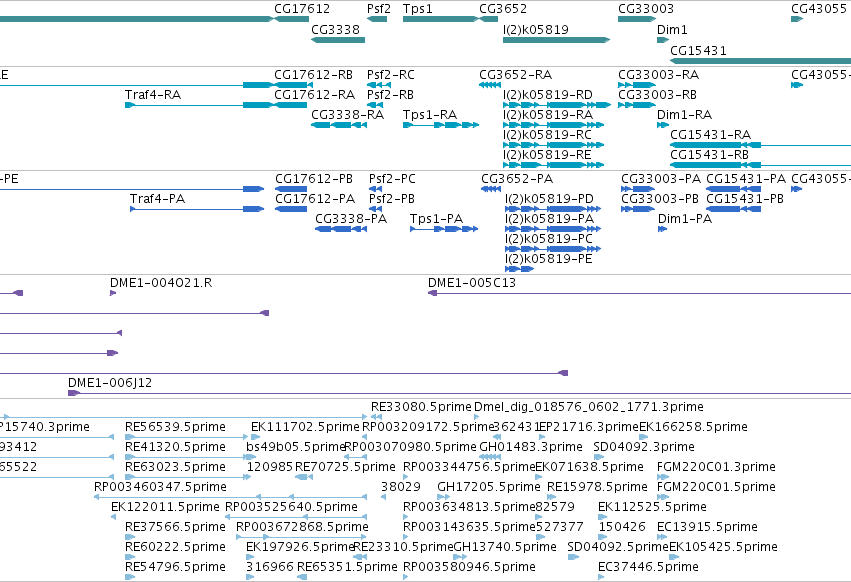Select EST EC13915.5prime
This screenshot has height=582, width=851.
click(x=707, y=527)
